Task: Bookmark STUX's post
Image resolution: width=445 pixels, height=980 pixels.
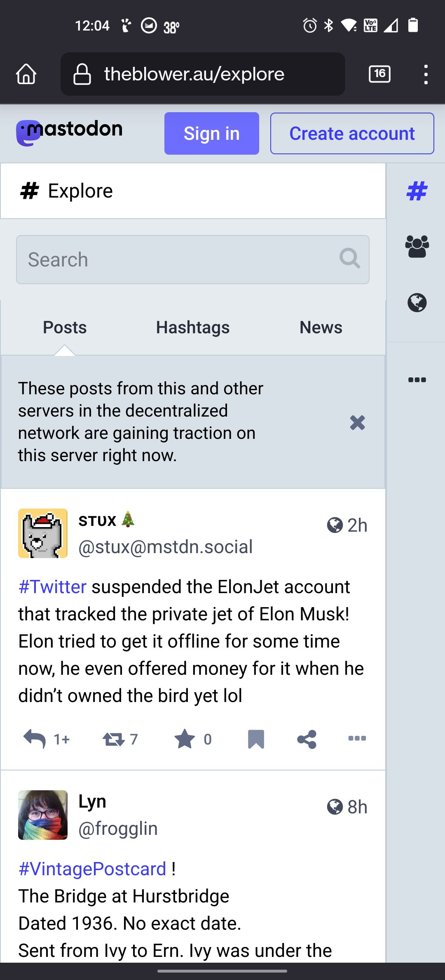Action: coord(256,739)
